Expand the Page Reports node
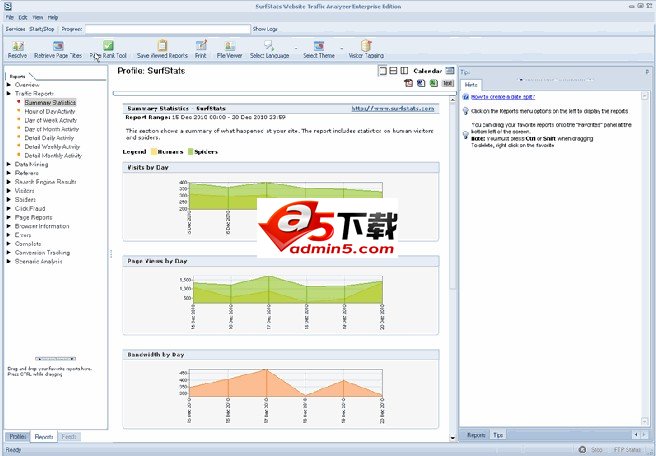Image resolution: width=656 pixels, height=456 pixels. tap(9, 217)
